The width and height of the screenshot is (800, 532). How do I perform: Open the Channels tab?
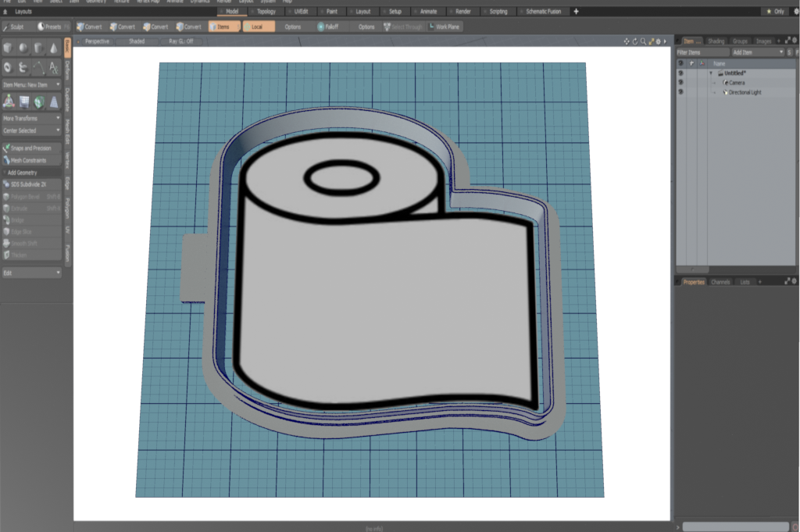coord(720,281)
